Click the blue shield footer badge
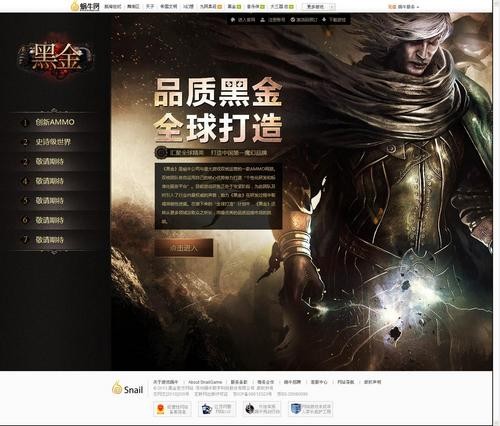Screen dimensions: 500x426 [311, 409]
